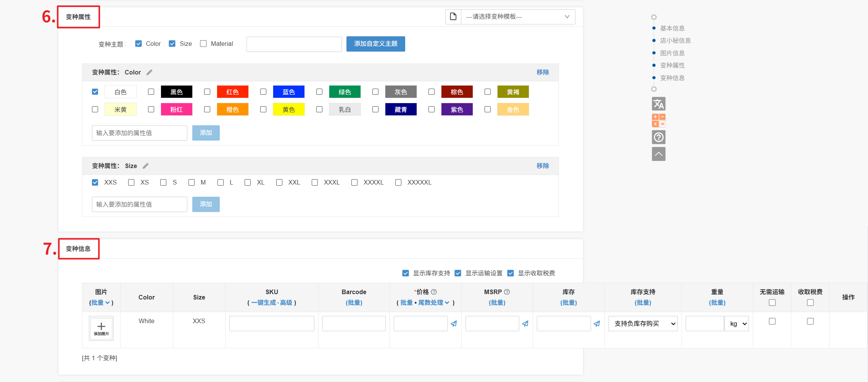The width and height of the screenshot is (868, 382).
Task: Click the add image plus thumbnail
Action: click(101, 328)
